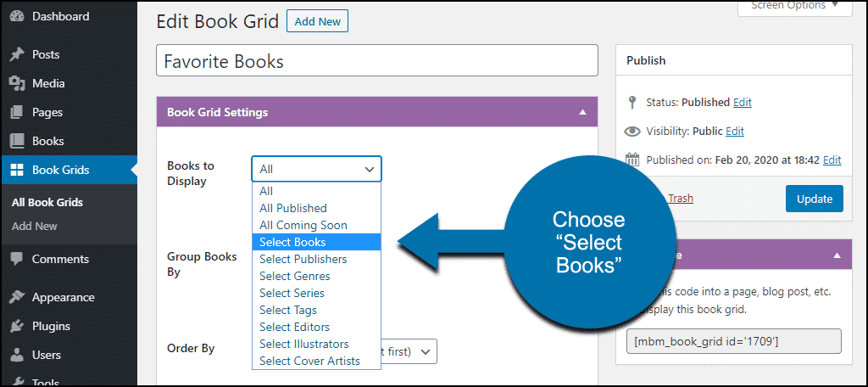Open the Appearance brush icon

click(17, 297)
